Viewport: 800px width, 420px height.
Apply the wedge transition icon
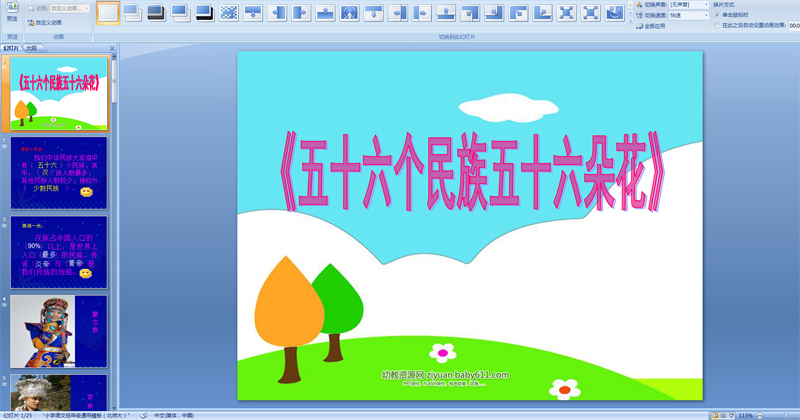[349, 12]
